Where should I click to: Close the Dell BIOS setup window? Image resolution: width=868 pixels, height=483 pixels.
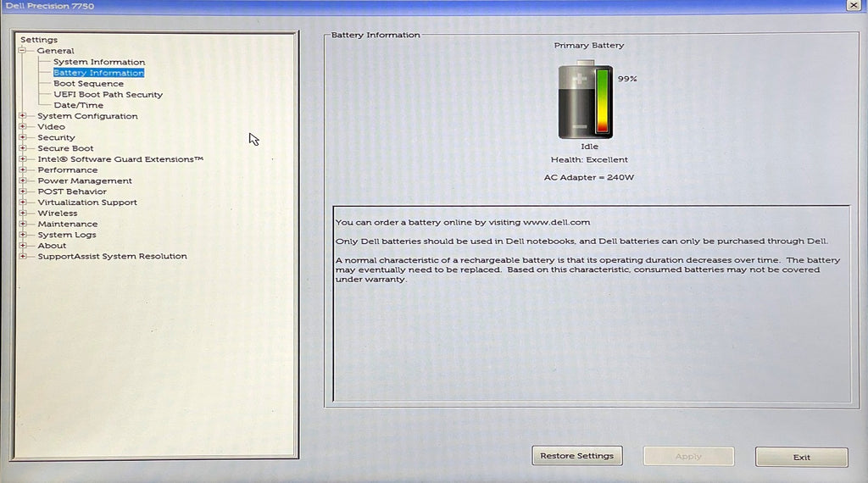(852, 5)
